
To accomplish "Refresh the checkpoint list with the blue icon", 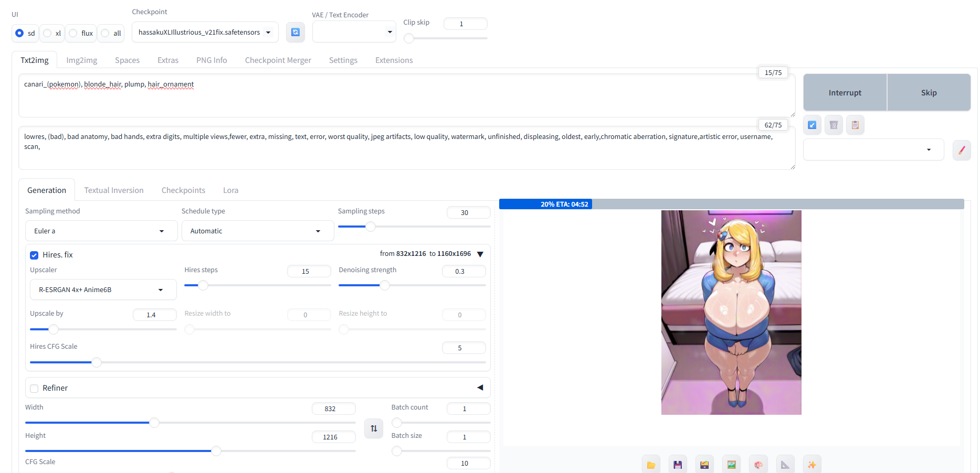I will (x=296, y=33).
